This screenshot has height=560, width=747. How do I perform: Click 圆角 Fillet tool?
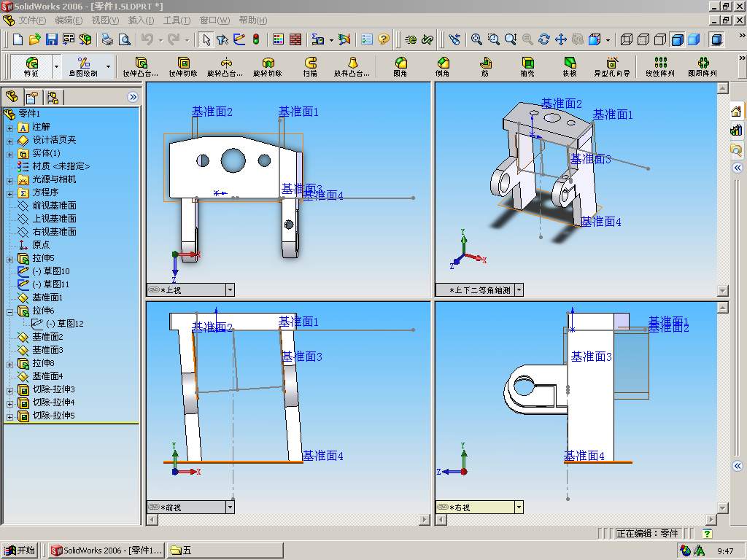[400, 66]
